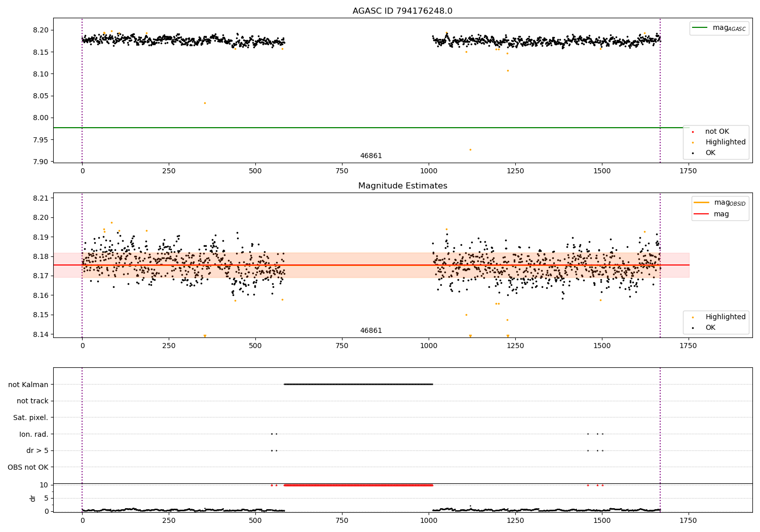Image resolution: width=760 pixels, height=532 pixels.
Task: Click the orange triangle near x=1225 in middle plot
Action: pos(508,336)
